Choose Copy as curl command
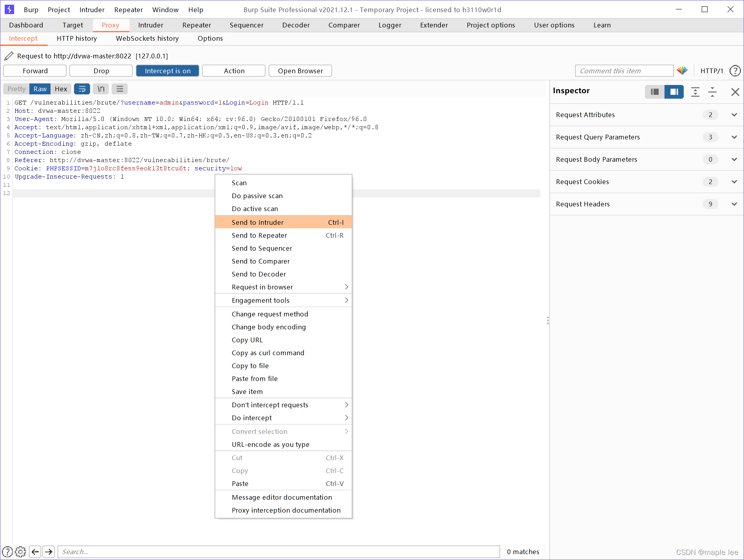The image size is (744, 560). coord(284,353)
